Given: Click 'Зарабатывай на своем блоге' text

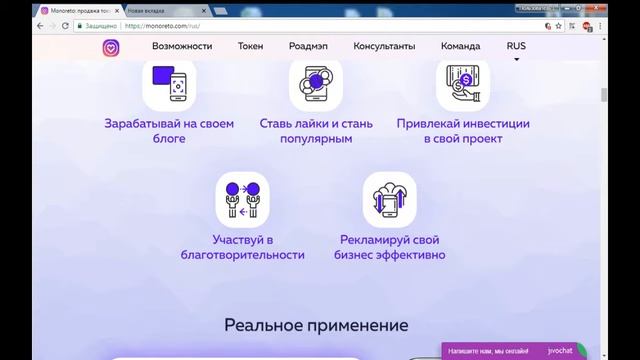Looking at the screenshot, I should [x=169, y=131].
